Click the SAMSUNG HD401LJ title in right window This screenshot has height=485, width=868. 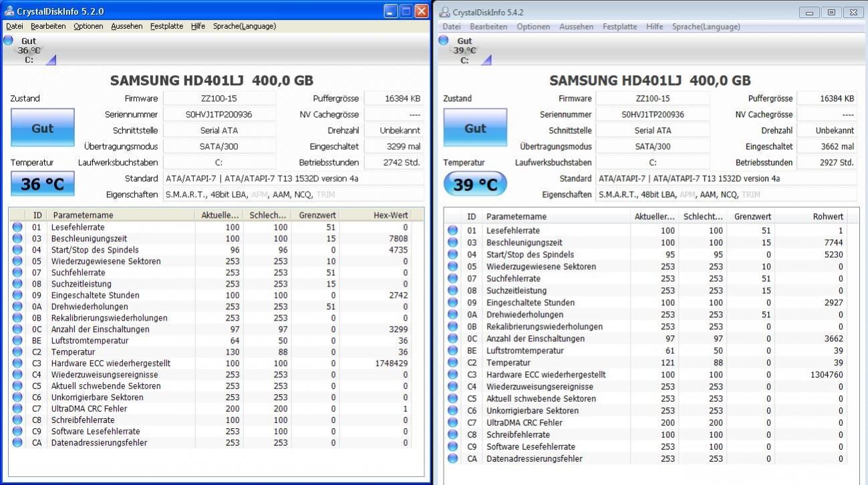649,80
